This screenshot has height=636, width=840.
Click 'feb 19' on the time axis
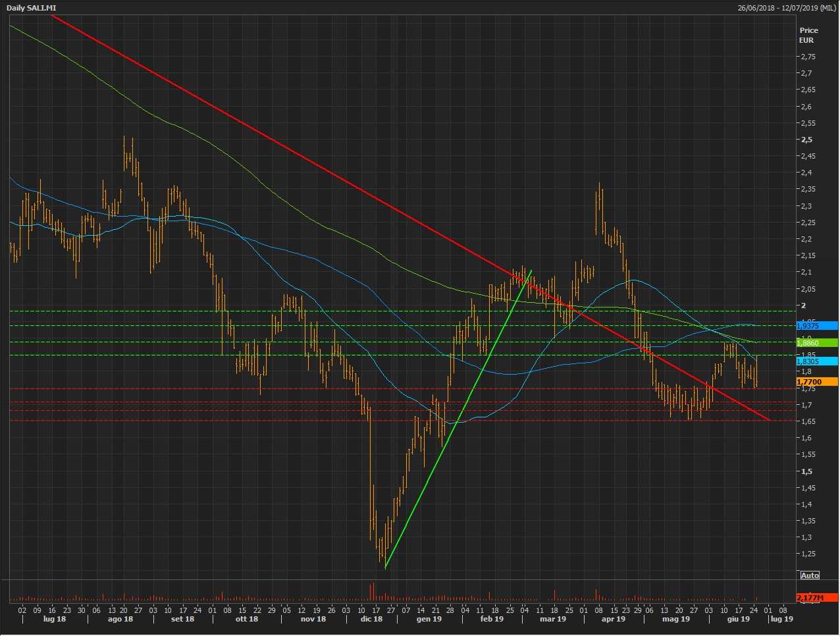492,619
